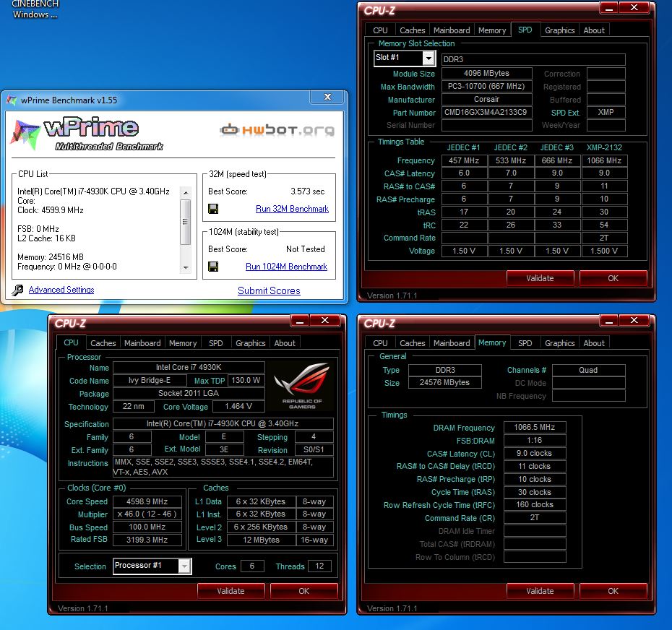The image size is (672, 630).
Task: Open the Processor #1 selection dropdown
Action: point(184,566)
